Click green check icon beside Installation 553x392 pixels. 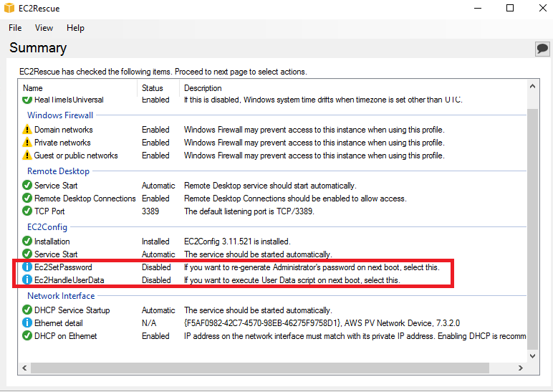[x=27, y=242]
